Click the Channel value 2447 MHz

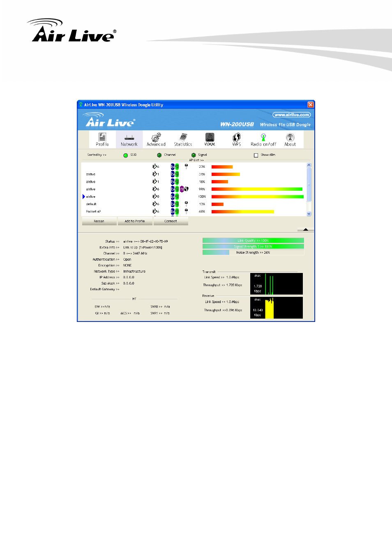pyautogui.click(x=135, y=253)
